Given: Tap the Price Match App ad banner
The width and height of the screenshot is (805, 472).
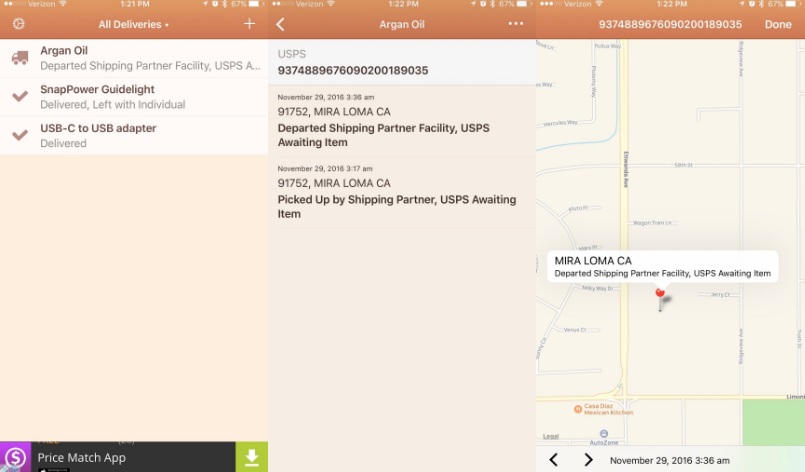Looking at the screenshot, I should tap(134, 457).
